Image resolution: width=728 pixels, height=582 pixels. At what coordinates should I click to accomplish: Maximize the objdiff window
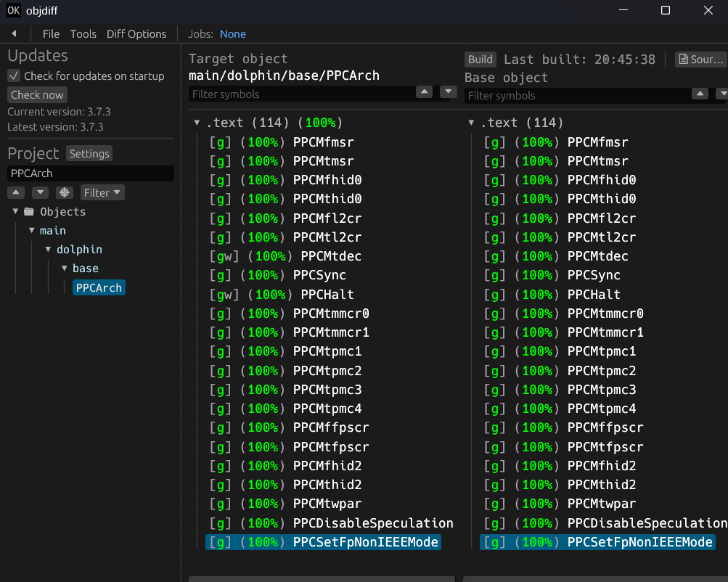tap(666, 10)
